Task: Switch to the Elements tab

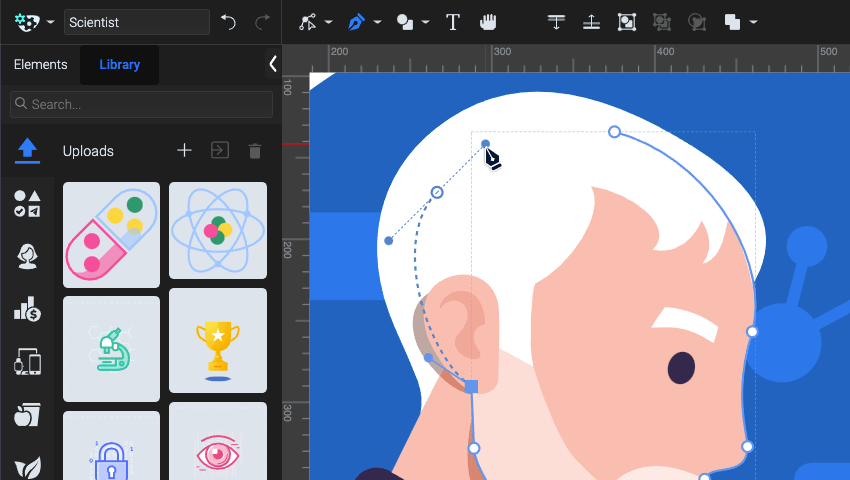Action: (x=41, y=65)
